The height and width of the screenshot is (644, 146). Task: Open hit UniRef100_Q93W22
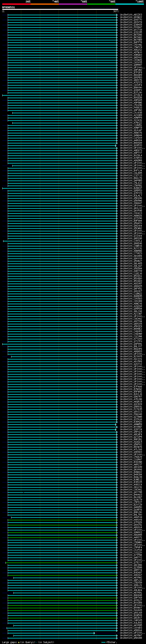(131, 17)
